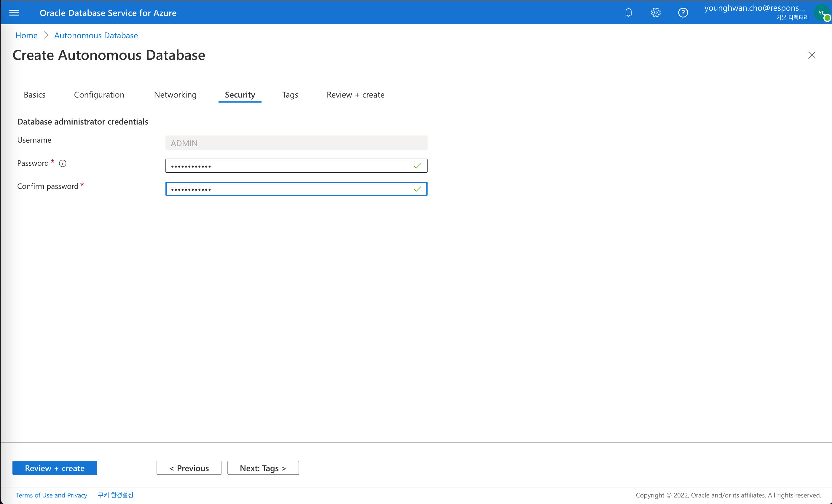
Task: Click the Database administrator credentials heading
Action: coord(83,122)
